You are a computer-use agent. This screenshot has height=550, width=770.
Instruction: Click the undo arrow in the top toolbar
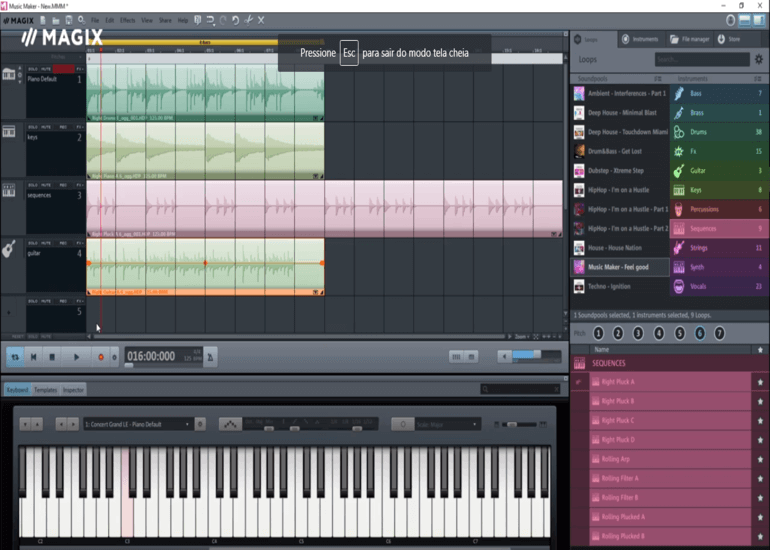pos(236,20)
